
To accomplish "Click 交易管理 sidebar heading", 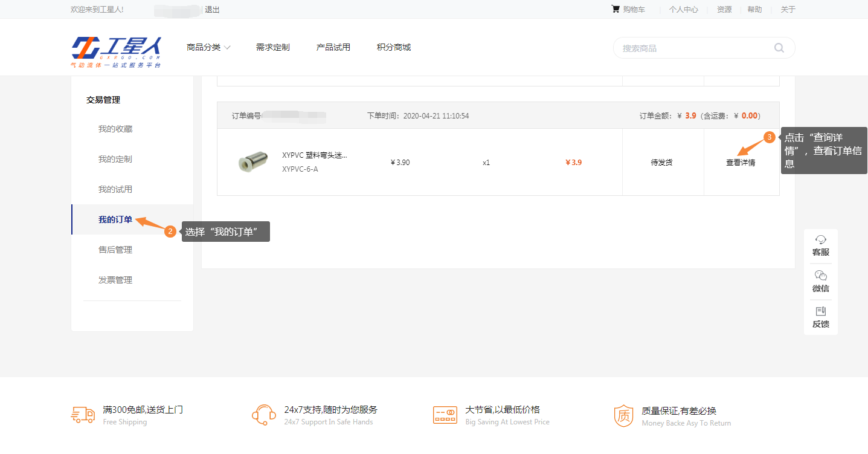I will 103,100.
